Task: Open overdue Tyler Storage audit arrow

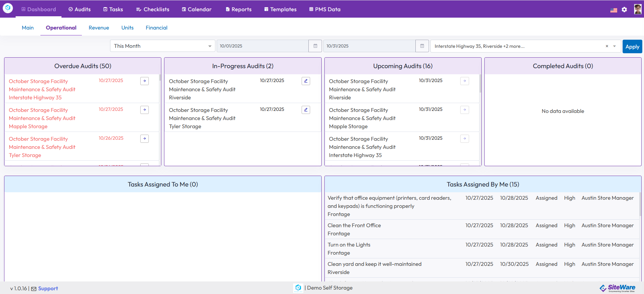Action: pyautogui.click(x=144, y=139)
